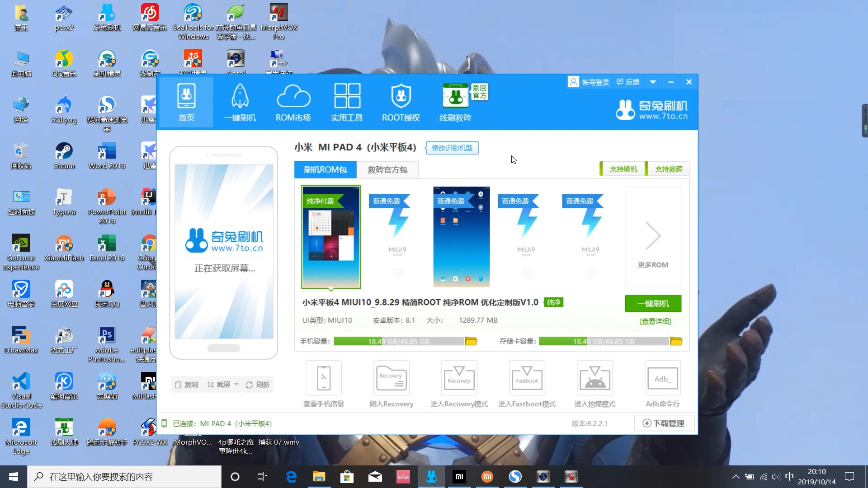Click the taskbar search box
This screenshot has width=868, height=488.
[124, 477]
